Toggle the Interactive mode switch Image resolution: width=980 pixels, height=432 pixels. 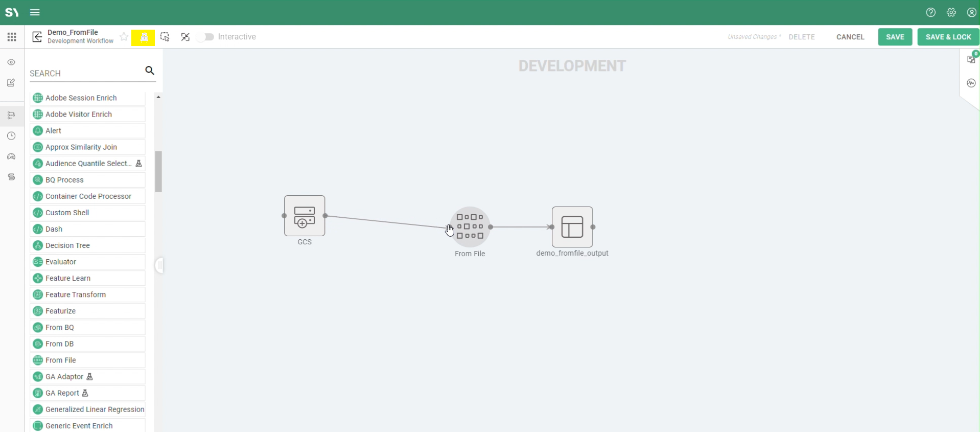208,37
